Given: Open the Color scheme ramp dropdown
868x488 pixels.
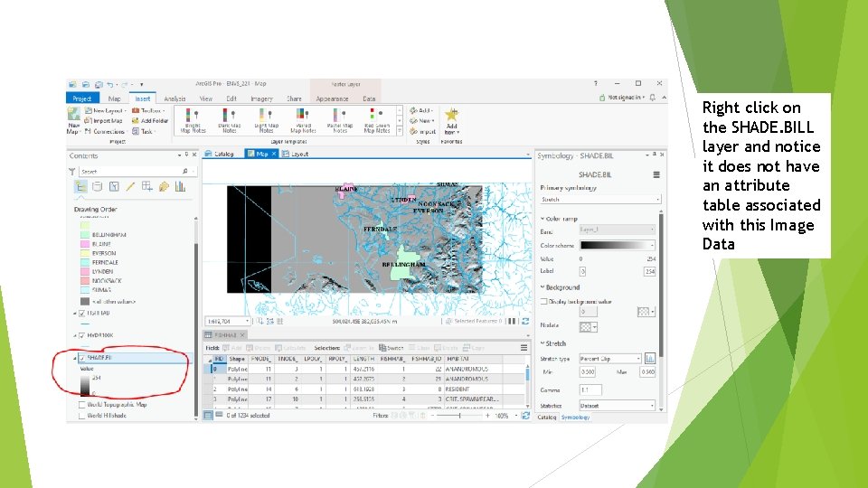Looking at the screenshot, I should coord(618,245).
